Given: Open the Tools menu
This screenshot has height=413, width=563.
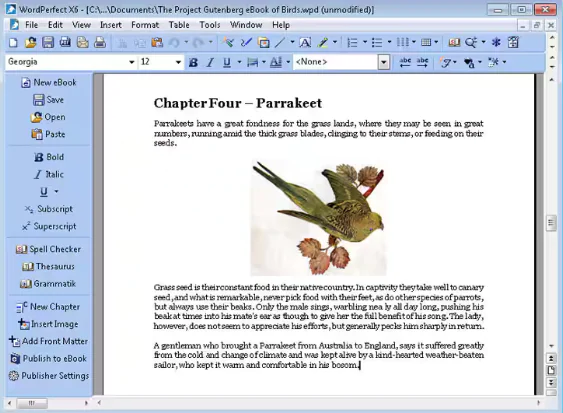Looking at the screenshot, I should pos(210,25).
